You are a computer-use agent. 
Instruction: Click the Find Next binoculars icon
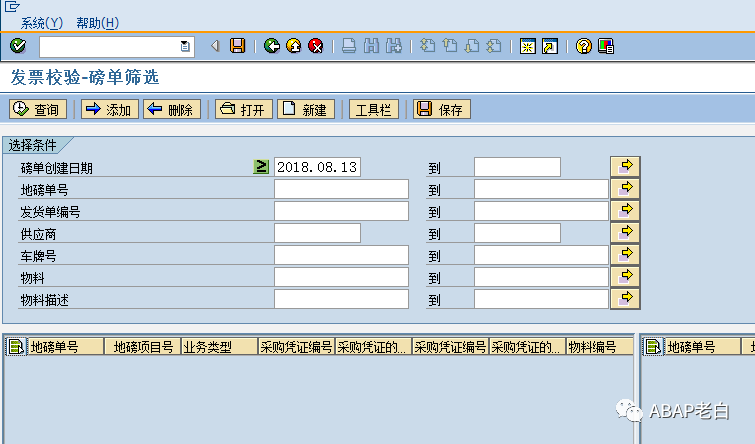point(394,46)
